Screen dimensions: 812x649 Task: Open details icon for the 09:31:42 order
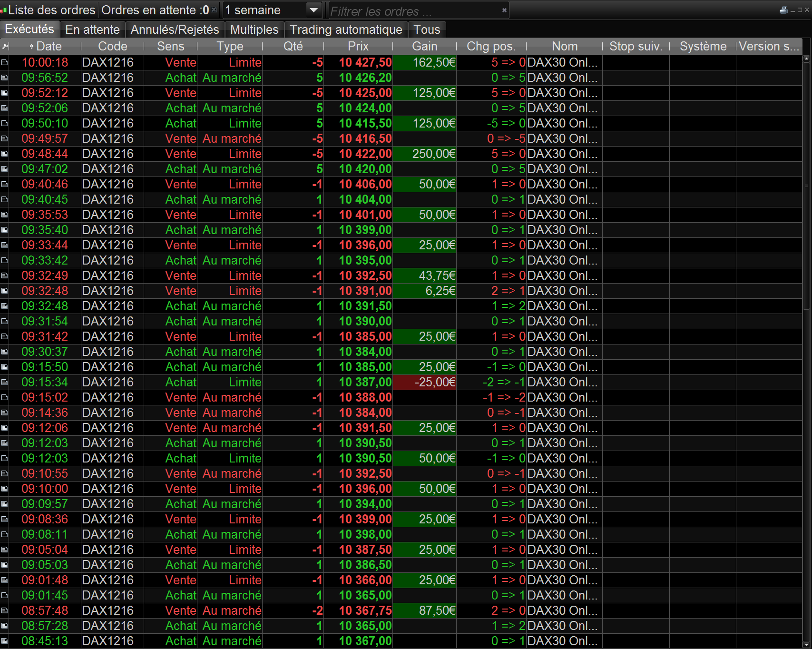pyautogui.click(x=4, y=336)
